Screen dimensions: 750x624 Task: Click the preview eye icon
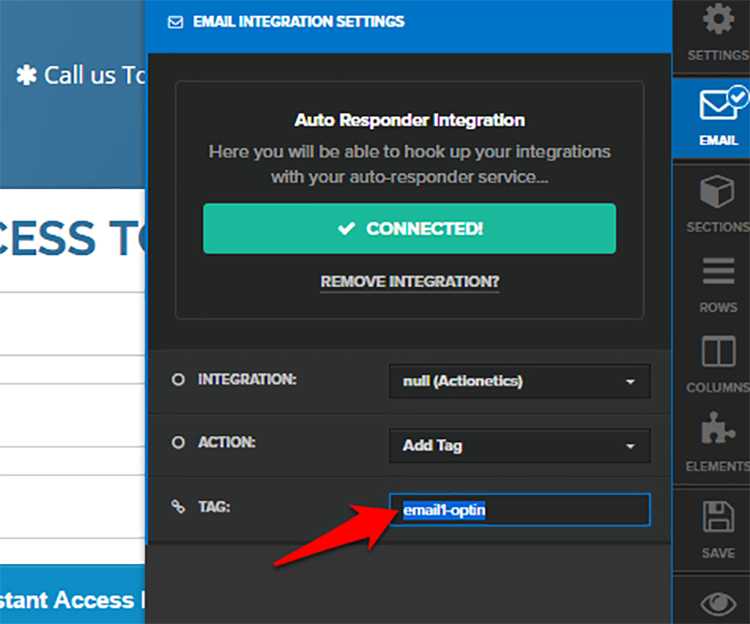[718, 603]
